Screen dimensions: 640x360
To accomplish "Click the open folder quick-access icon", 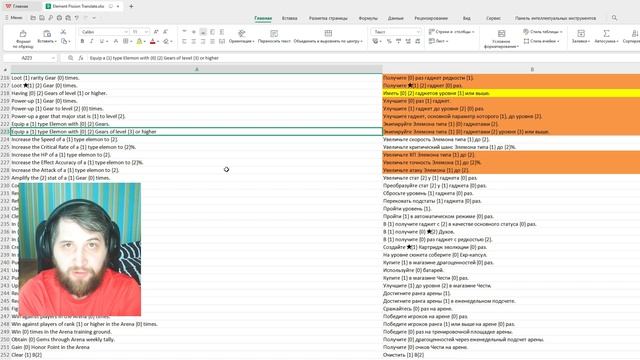I will click(33, 18).
